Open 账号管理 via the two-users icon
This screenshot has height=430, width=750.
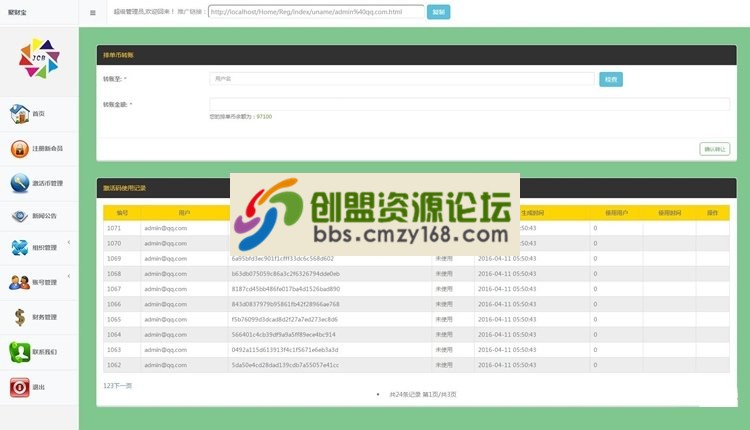[x=20, y=282]
